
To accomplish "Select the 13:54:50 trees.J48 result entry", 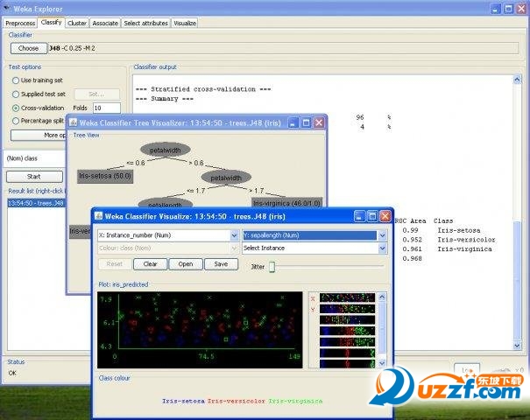I will click(36, 203).
